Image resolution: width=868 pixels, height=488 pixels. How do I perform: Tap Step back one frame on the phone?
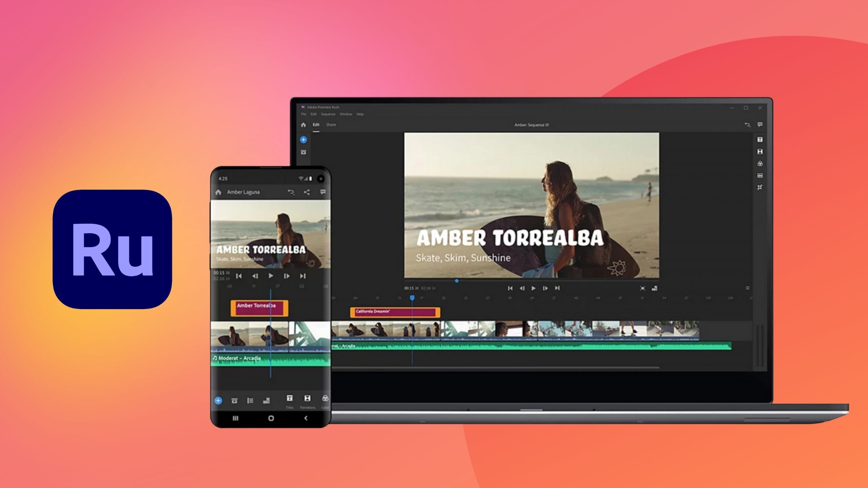[255, 276]
